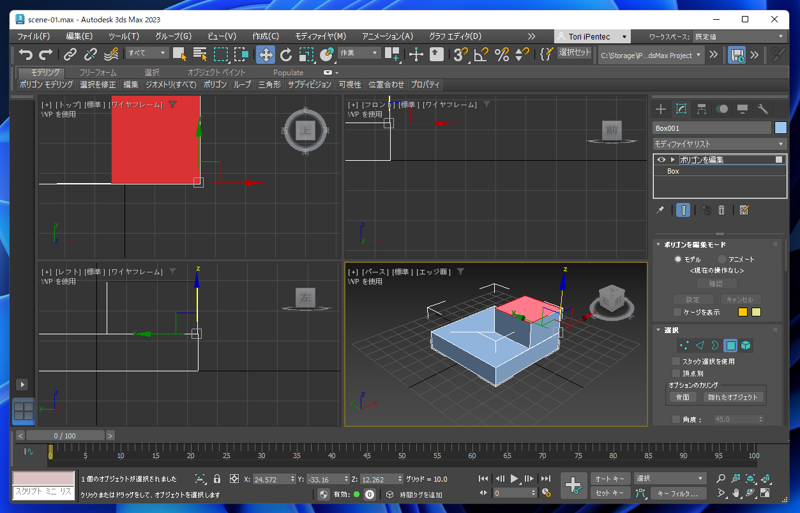Image resolution: width=800 pixels, height=513 pixels.
Task: Switch to the オブジェクト ペイント ribbon tab
Action: 216,72
